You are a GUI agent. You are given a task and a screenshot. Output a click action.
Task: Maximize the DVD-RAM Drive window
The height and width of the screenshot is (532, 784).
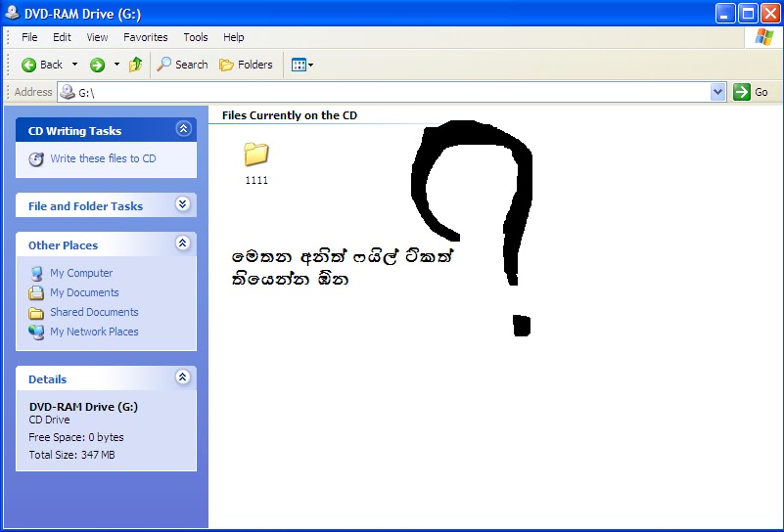[x=748, y=14]
